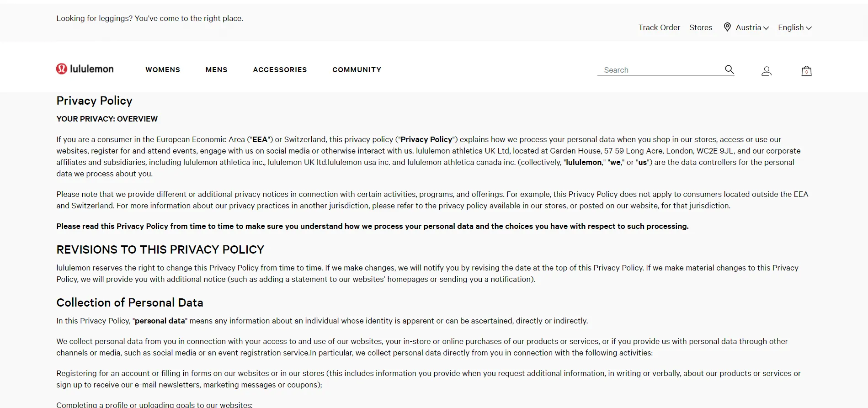The width and height of the screenshot is (868, 408).
Task: Expand the Austria country dropdown
Action: (752, 27)
